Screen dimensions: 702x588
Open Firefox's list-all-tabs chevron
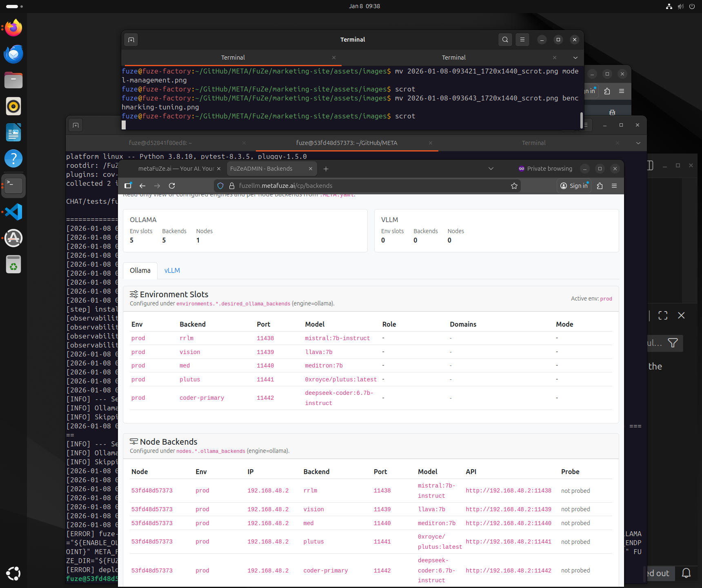pos(491,169)
